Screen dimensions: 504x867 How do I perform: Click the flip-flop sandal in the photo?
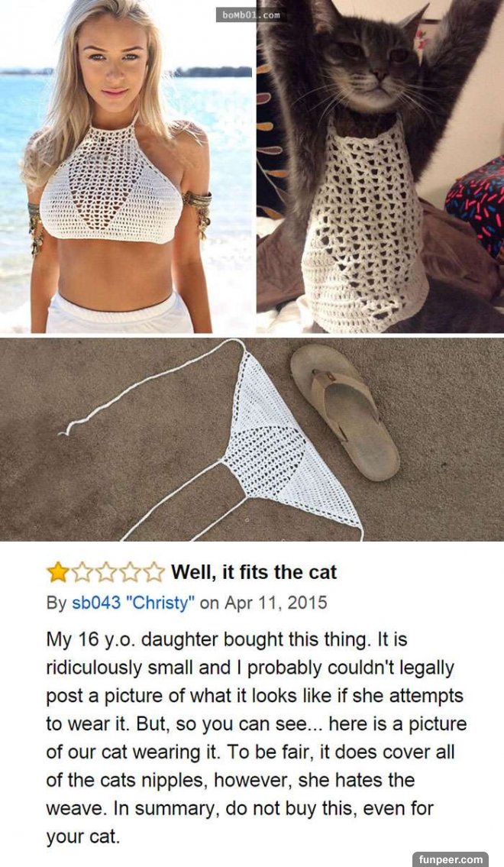tap(345, 412)
